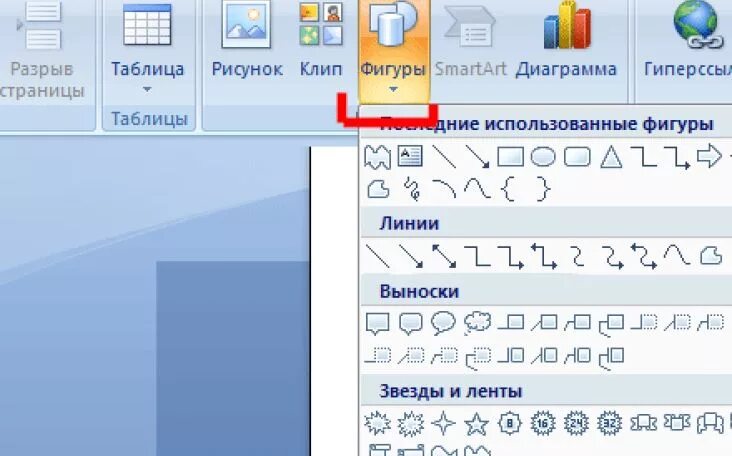Viewport: 732px width, 456px height.
Task: Choose plain elbow connector under Линии
Action: click(477, 256)
